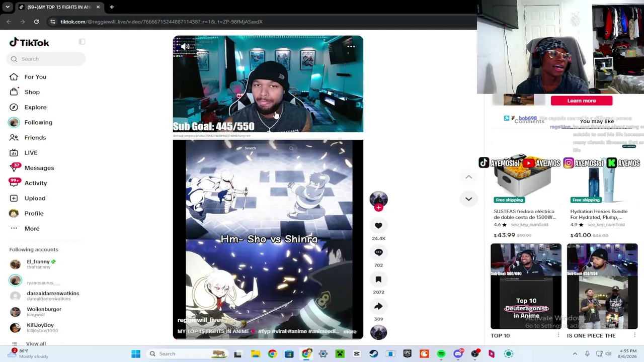Open Discord from the taskbar

pos(458,354)
